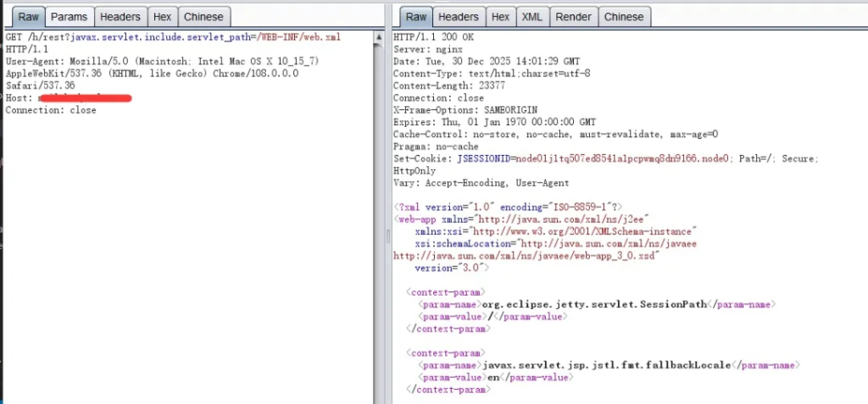Screen dimensions: 868x404
Task: Open the response Chinese tab
Action: click(624, 16)
